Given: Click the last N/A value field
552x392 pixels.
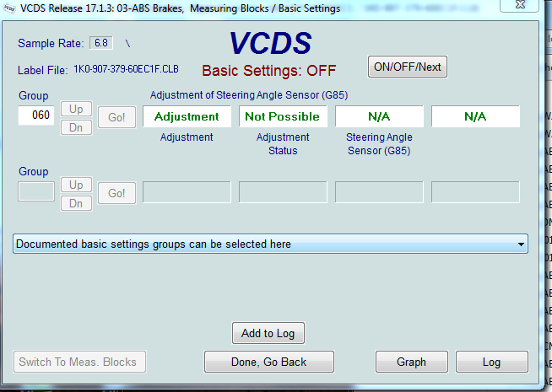Looking at the screenshot, I should click(x=475, y=116).
